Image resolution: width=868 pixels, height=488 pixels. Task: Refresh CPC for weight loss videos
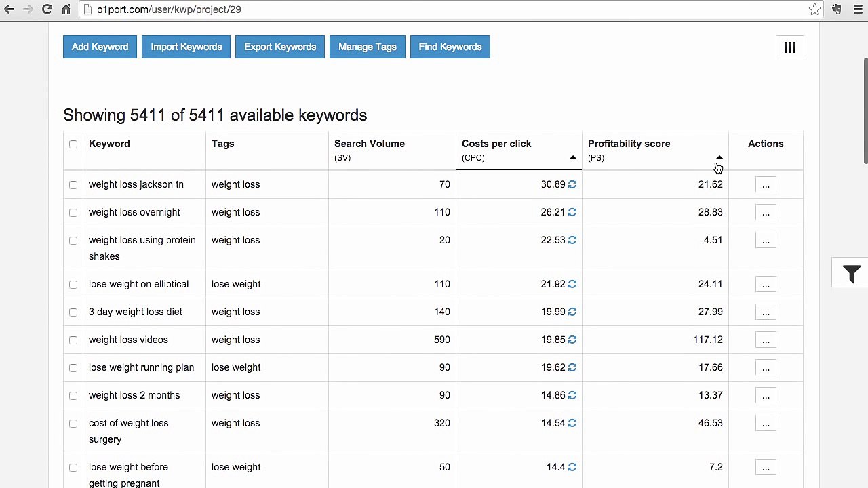pyautogui.click(x=572, y=340)
